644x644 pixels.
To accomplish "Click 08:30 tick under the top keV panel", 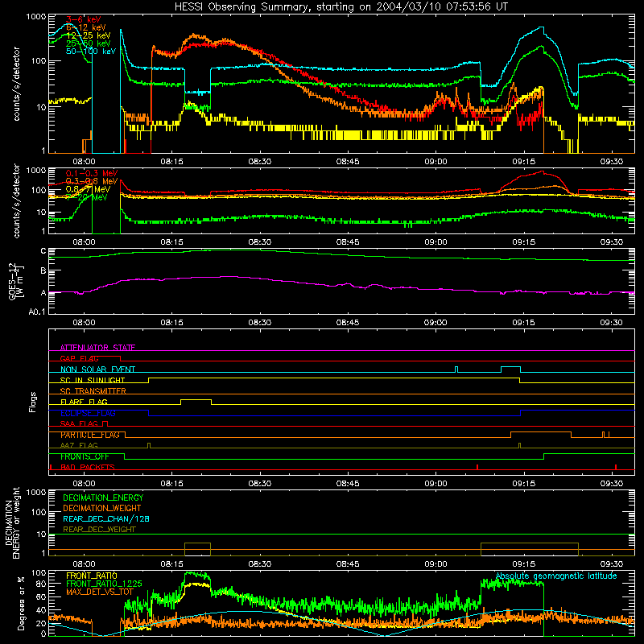I will tap(259, 162).
